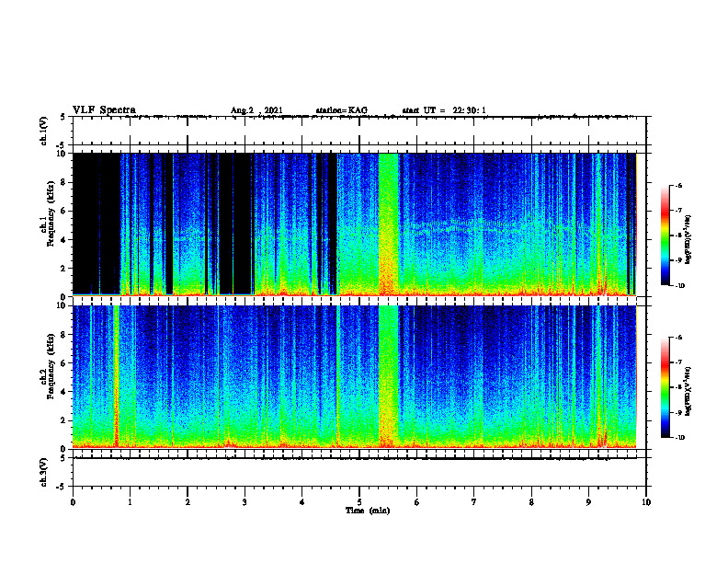Click the "-8" label on ch.1 color scale
The width and height of the screenshot is (728, 563).
[x=678, y=236]
